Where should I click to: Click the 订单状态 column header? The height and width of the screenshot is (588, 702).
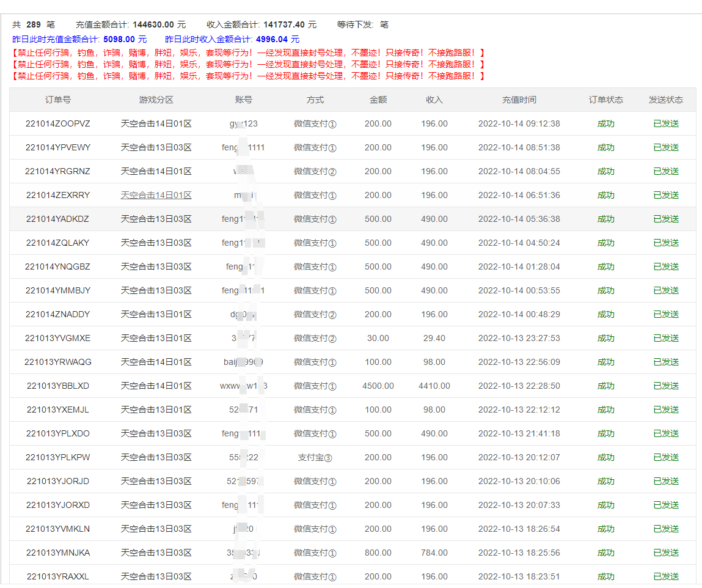click(x=605, y=100)
